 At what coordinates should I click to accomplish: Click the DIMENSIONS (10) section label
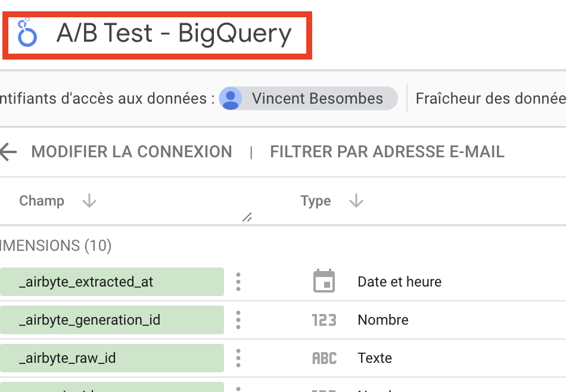pyautogui.click(x=55, y=245)
